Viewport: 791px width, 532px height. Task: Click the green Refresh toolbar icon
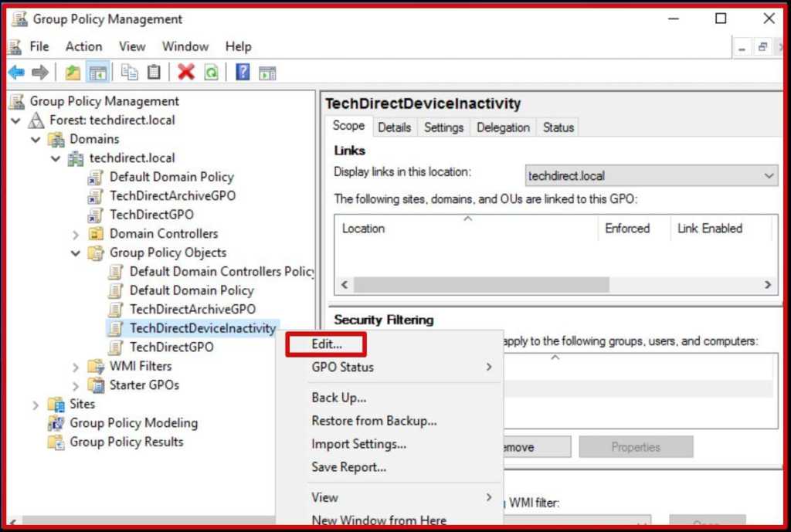coord(211,73)
